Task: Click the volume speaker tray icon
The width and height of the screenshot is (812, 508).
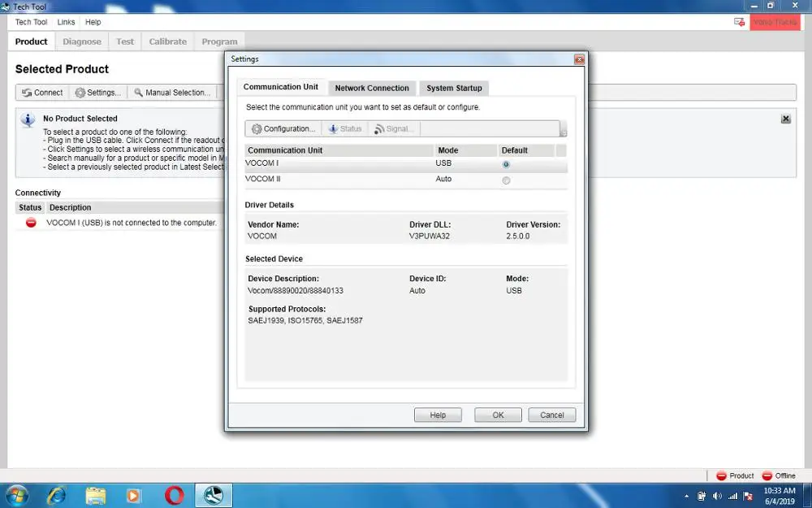Action: pos(717,496)
